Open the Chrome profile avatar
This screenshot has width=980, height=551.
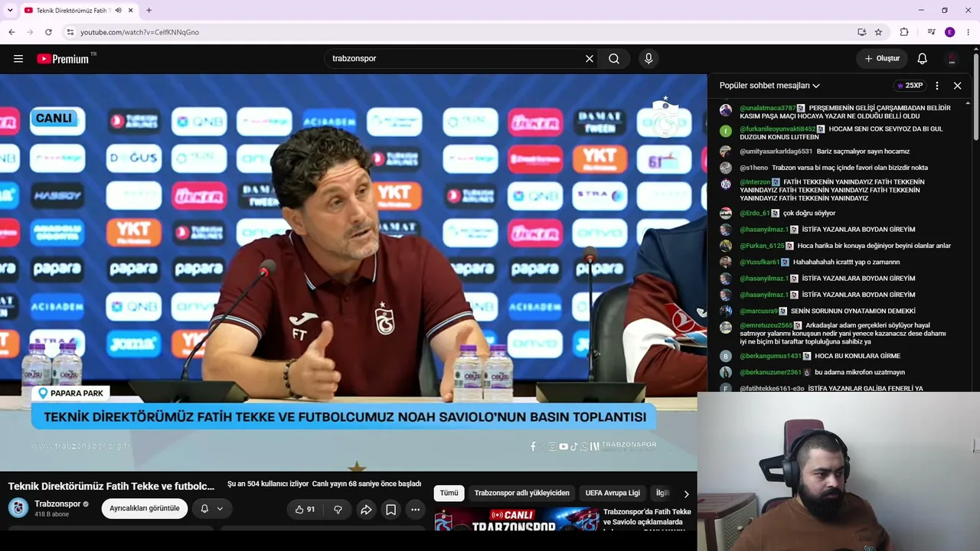[x=950, y=32]
